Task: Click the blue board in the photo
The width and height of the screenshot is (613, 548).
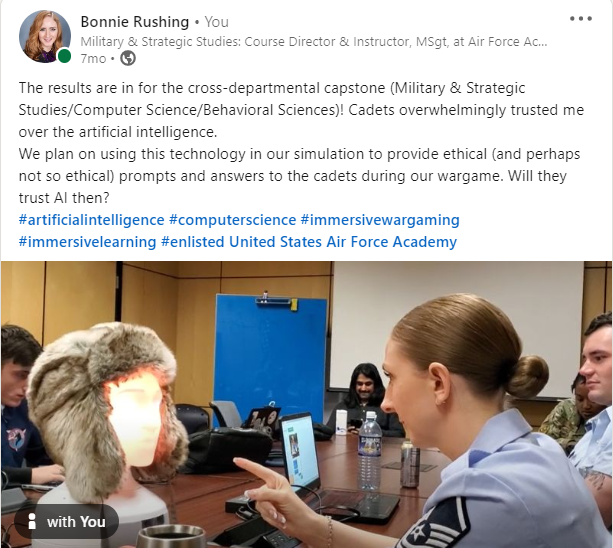Action: pyautogui.click(x=271, y=362)
